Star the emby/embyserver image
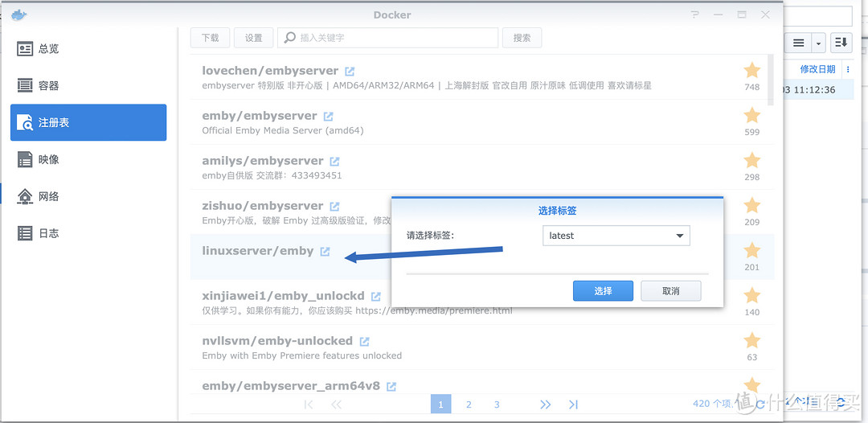Screen dimensions: 868x423 click(x=751, y=115)
